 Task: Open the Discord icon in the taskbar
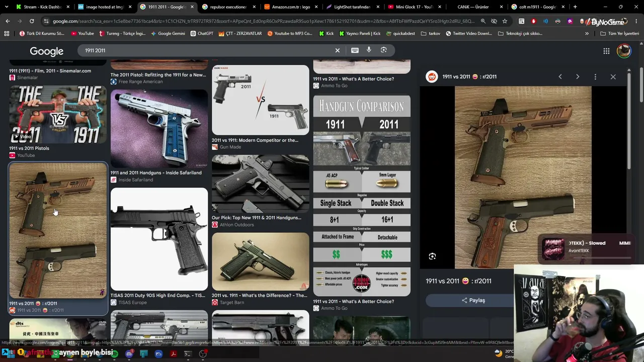pos(129,354)
